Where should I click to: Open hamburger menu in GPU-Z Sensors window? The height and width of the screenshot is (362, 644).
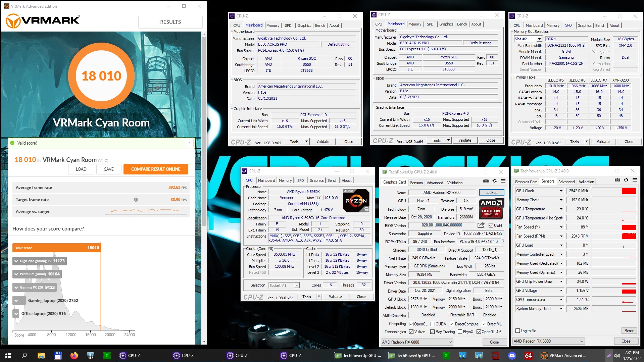click(x=635, y=180)
